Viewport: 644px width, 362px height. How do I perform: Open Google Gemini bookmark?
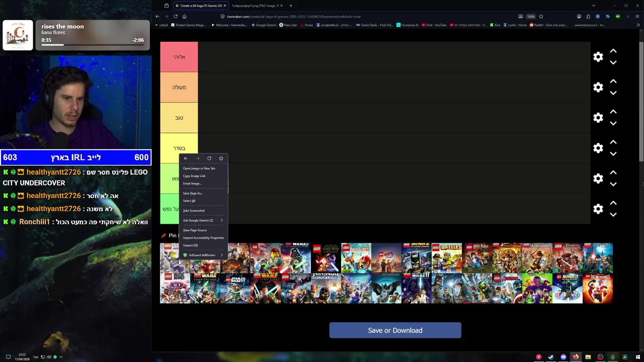point(264,25)
